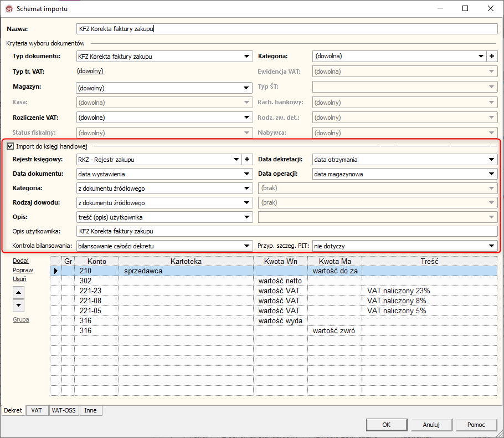The width and height of the screenshot is (504, 438).
Task: Click the Konto column header
Action: pos(97,261)
